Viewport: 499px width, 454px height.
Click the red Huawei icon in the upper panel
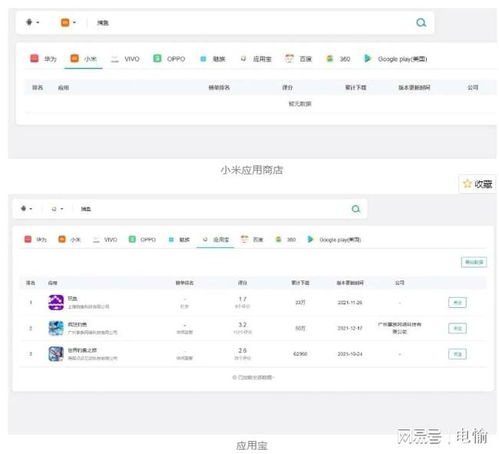34,58
